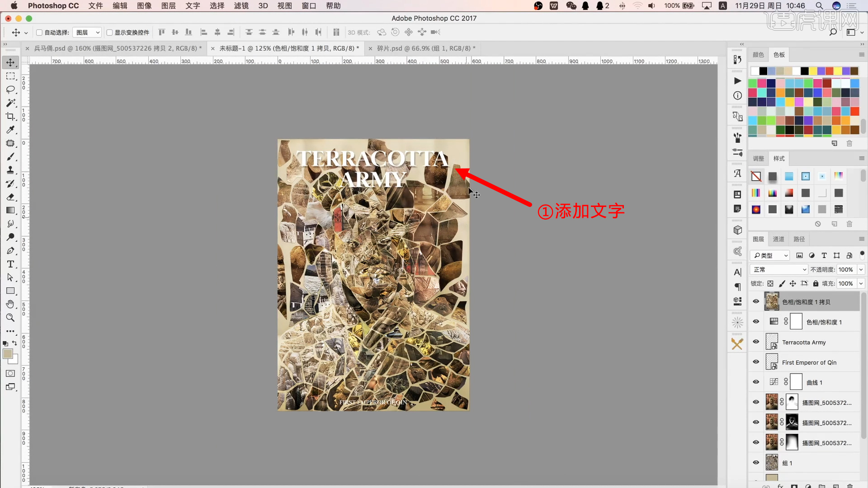
Task: Switch to the 路径 tab
Action: (799, 239)
